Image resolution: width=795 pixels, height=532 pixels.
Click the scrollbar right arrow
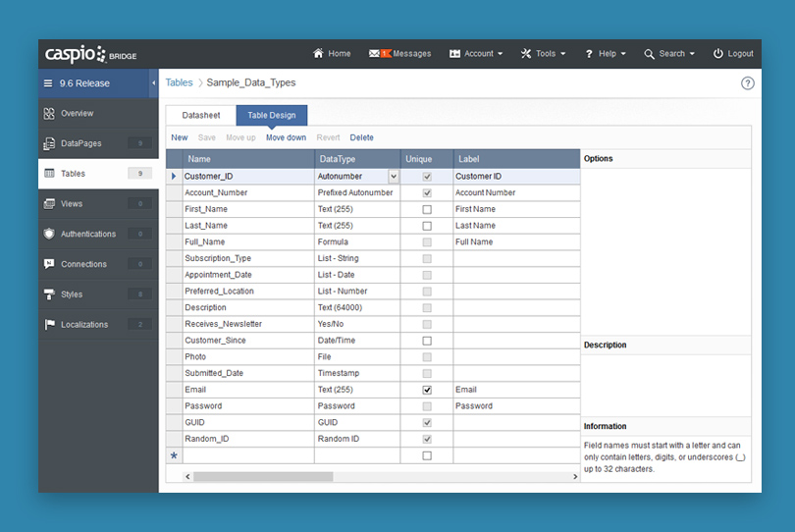click(x=575, y=477)
